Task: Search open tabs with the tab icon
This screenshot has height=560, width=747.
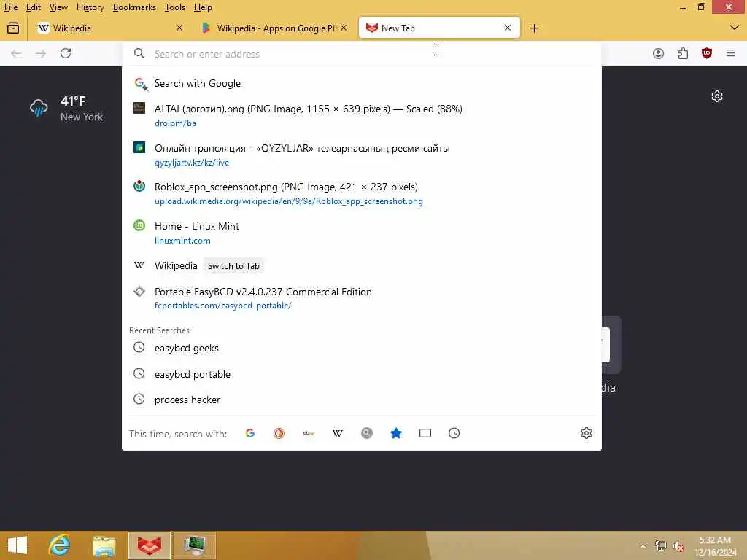Action: 425,433
